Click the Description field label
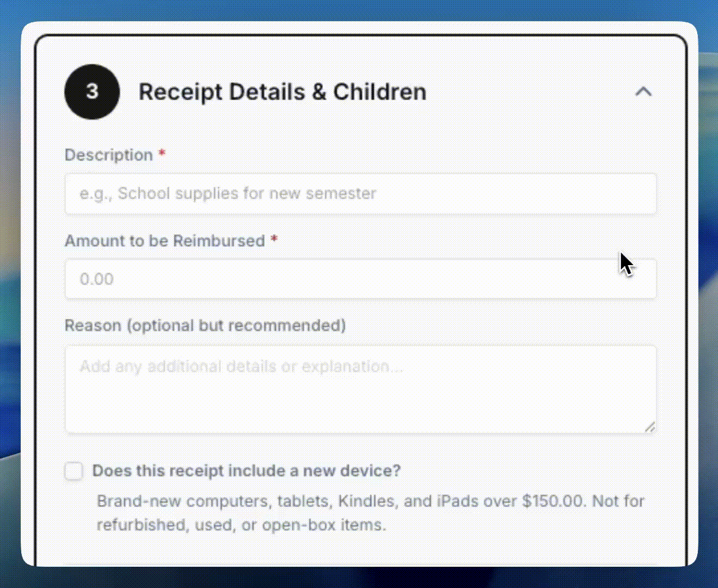718x588 pixels. coord(109,155)
